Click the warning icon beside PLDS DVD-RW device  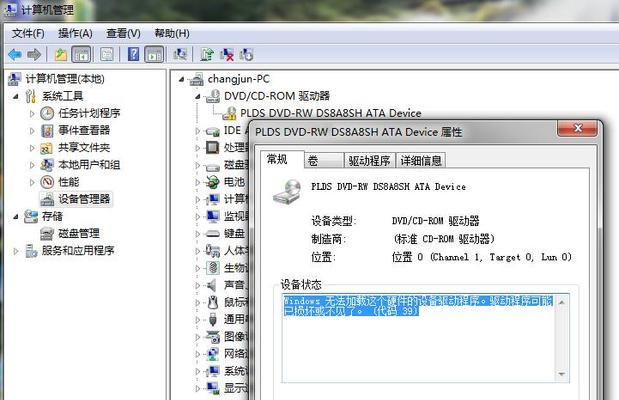click(x=229, y=113)
